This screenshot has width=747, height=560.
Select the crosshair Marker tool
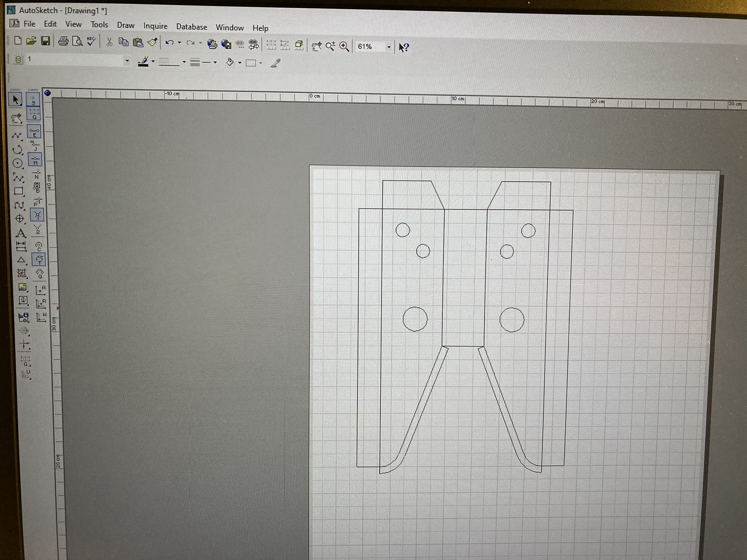pos(20,219)
